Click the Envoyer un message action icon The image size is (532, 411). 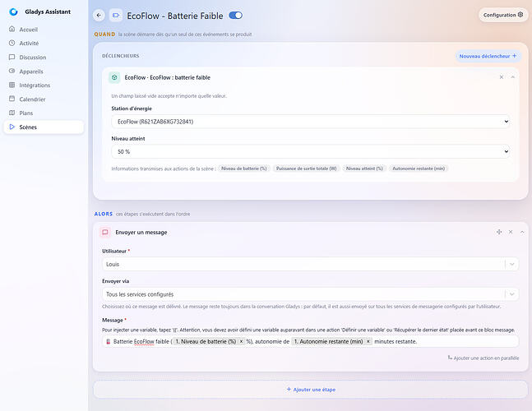[105, 233]
